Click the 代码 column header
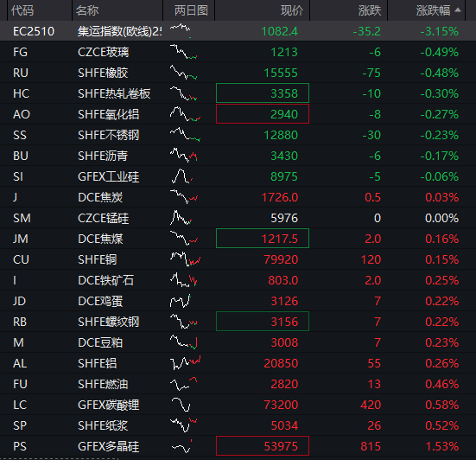This screenshot has height=460, width=476. point(22,10)
